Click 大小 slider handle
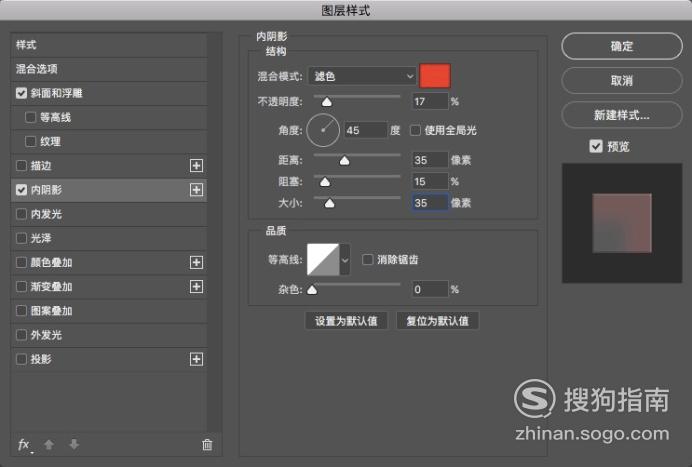The width and height of the screenshot is (692, 467). click(x=329, y=203)
